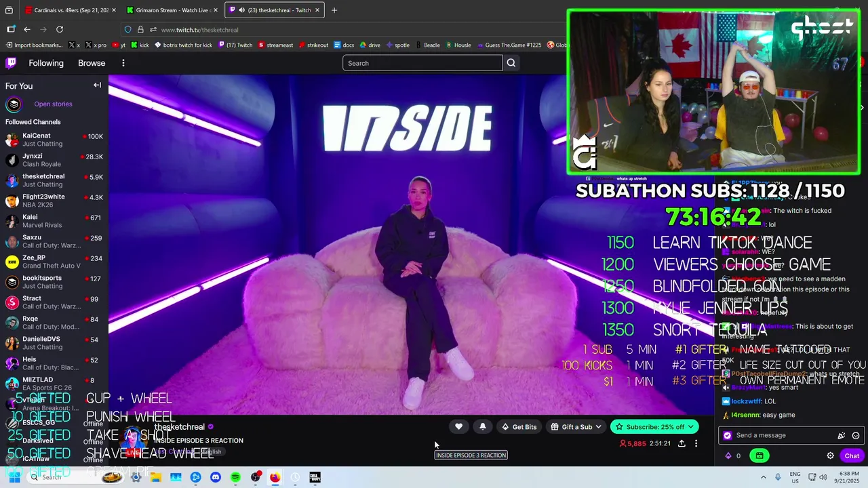This screenshot has height=488, width=868.
Task: Open KaiCenat's channel in sidebar
Action: [x=54, y=140]
